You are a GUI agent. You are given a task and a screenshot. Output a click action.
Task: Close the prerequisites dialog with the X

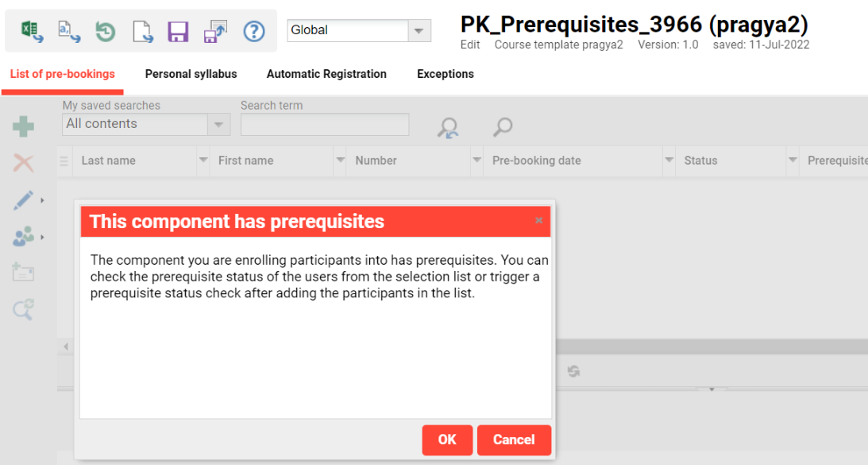539,221
